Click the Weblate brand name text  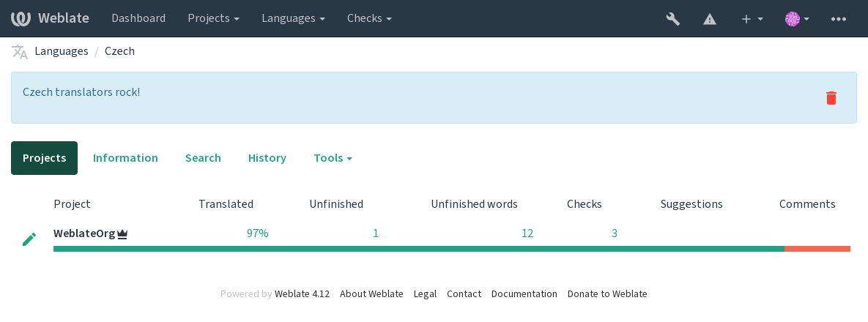[64, 18]
